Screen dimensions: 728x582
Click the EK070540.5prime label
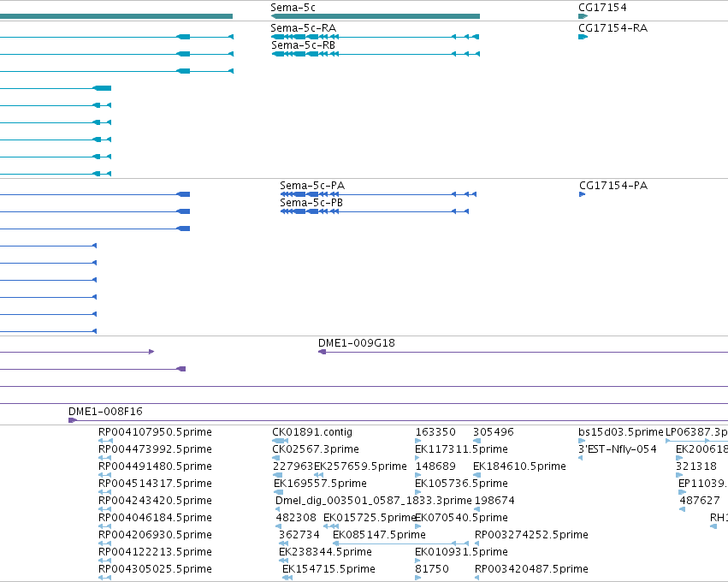pos(461,518)
